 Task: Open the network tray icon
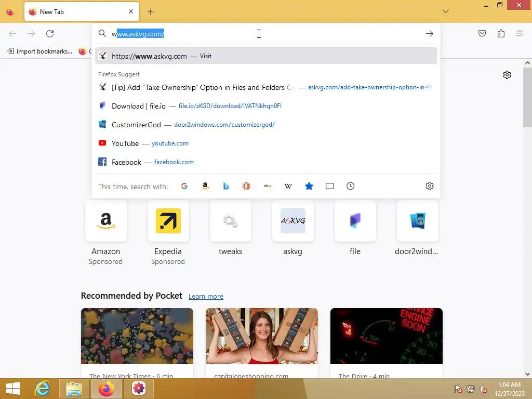pos(471,389)
